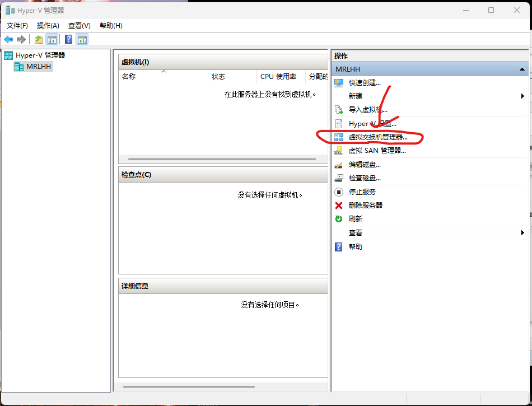Open 虚拟 SAN 管理器... action
The image size is (532, 406).
tap(377, 151)
